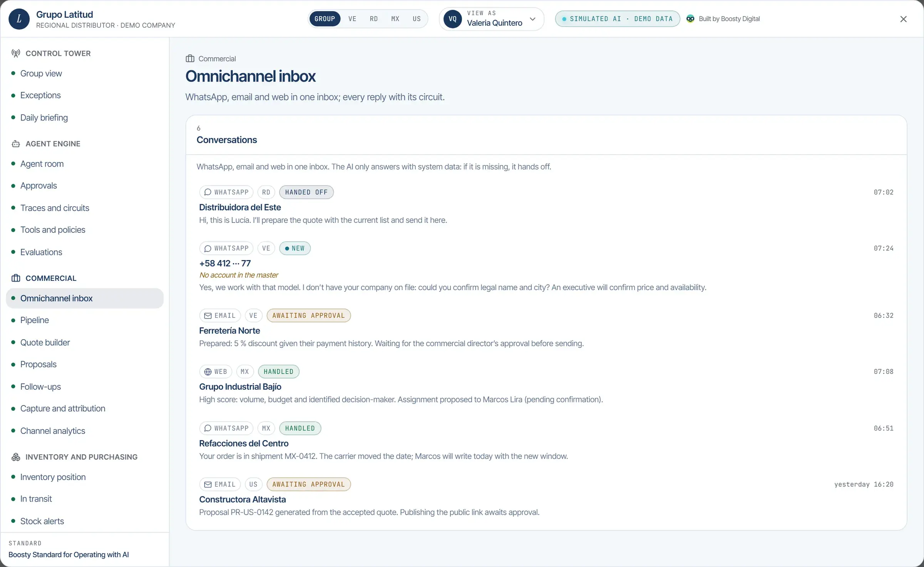Click the Commercial breadcrumb label

click(217, 58)
